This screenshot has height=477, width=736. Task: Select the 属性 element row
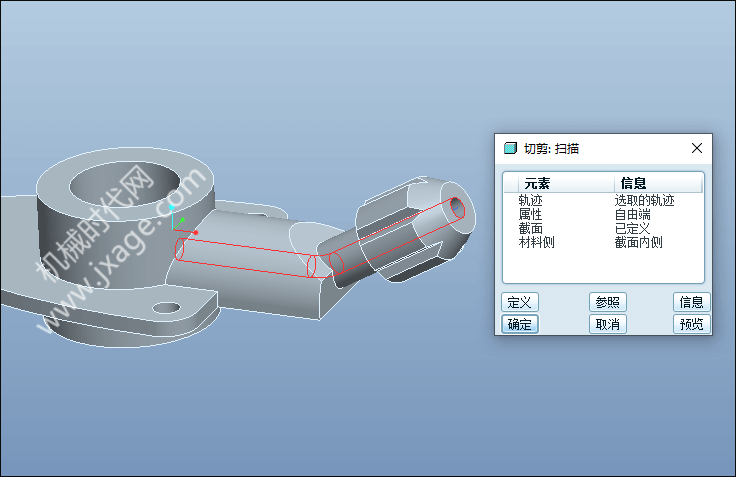point(603,215)
